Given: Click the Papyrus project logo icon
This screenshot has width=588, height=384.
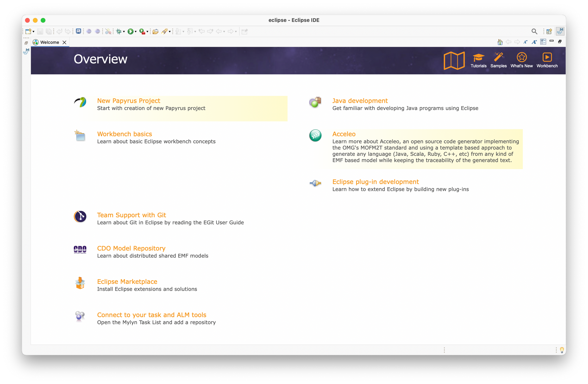Looking at the screenshot, I should 80,102.
